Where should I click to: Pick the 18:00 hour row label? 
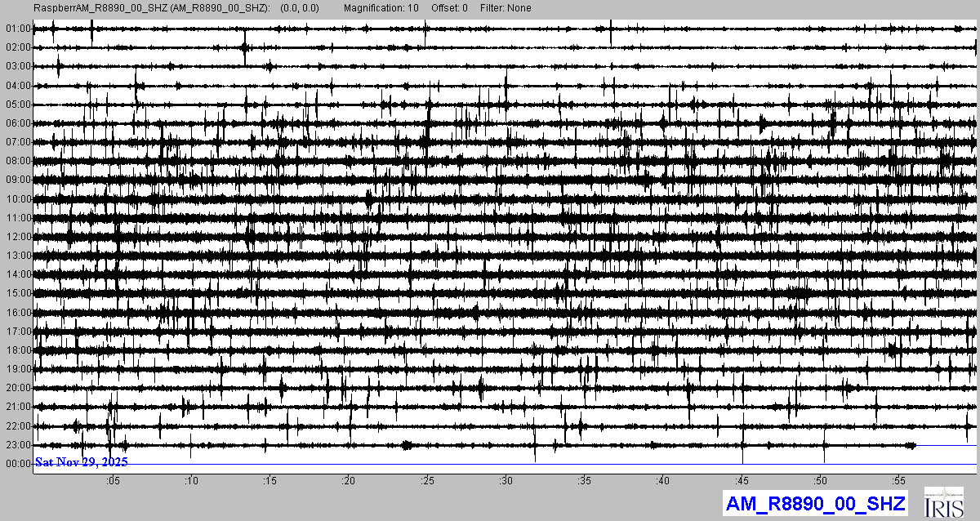click(17, 350)
